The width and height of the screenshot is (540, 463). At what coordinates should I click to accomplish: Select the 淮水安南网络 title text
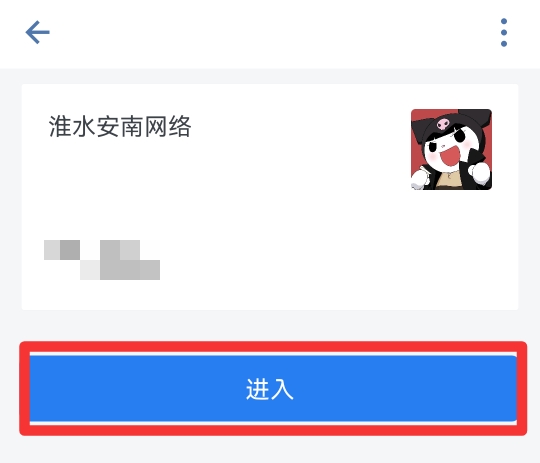(x=120, y=127)
